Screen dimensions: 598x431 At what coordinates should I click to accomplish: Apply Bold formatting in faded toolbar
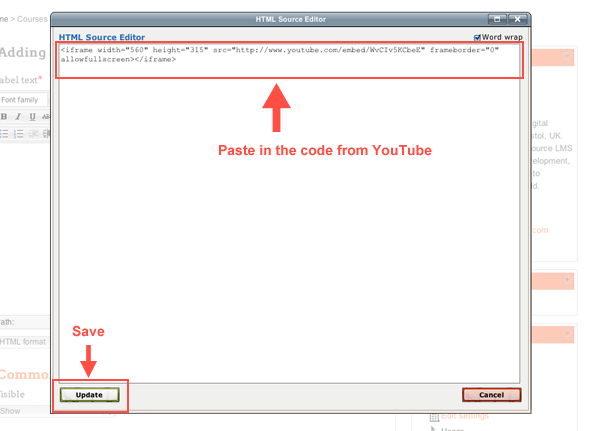[4, 117]
